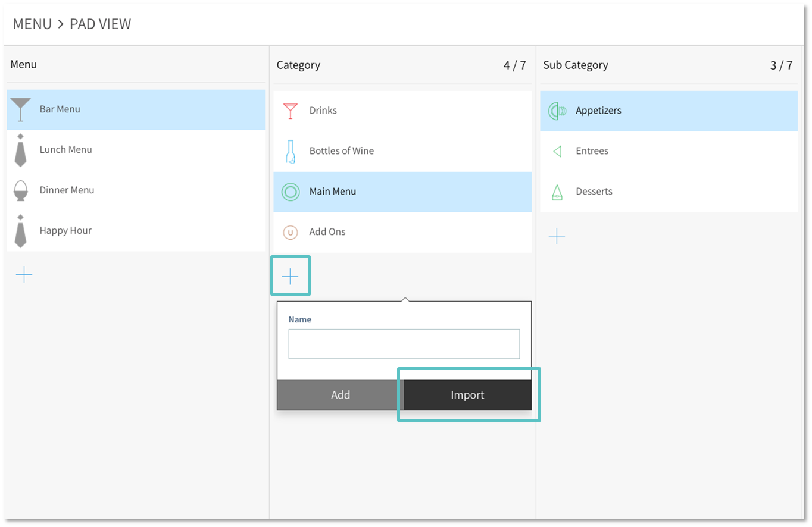Click the small arrow icon next to Entrees
Screen dimensions: 812x527
(557, 150)
